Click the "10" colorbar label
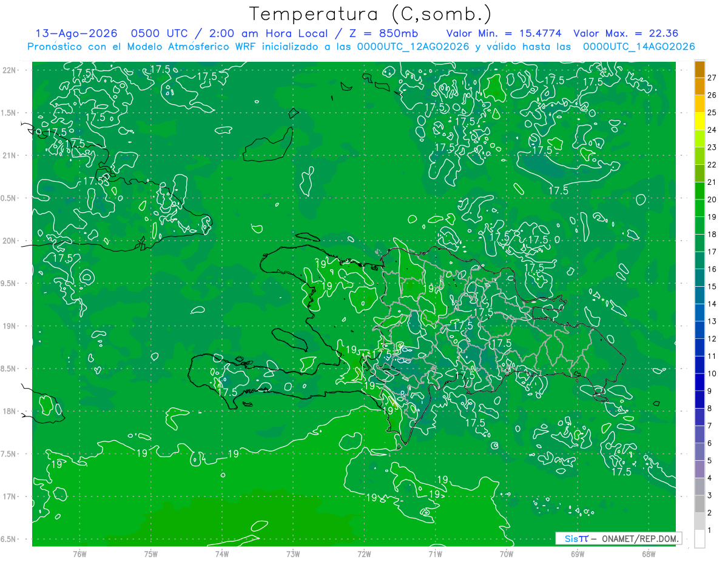Screen dimensions: 728x562 [x=712, y=373]
